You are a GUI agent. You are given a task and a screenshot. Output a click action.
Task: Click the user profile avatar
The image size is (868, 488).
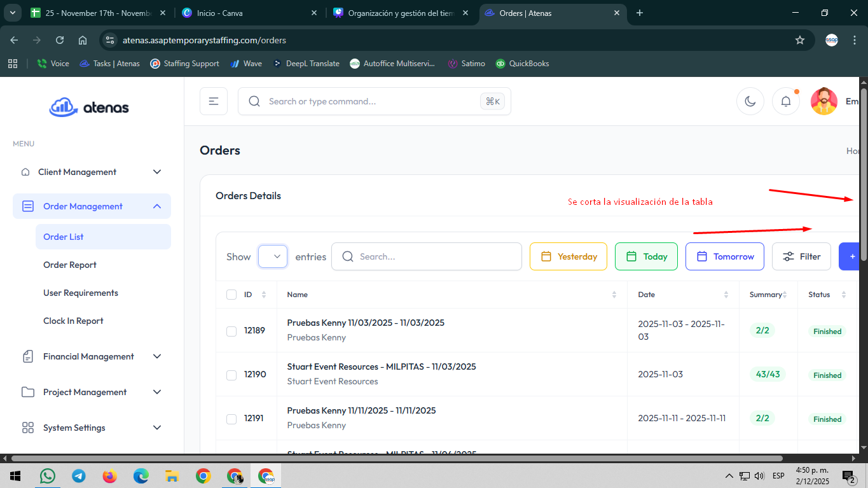[x=823, y=102]
